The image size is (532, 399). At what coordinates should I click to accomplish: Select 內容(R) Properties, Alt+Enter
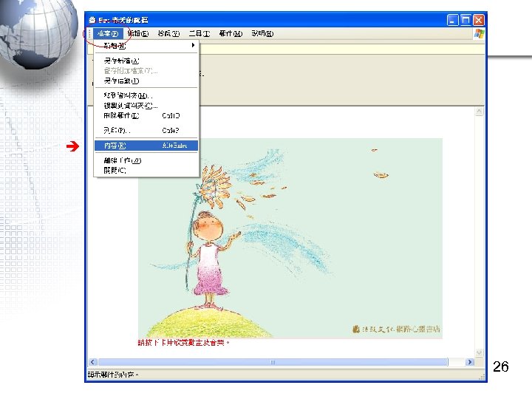[146, 146]
